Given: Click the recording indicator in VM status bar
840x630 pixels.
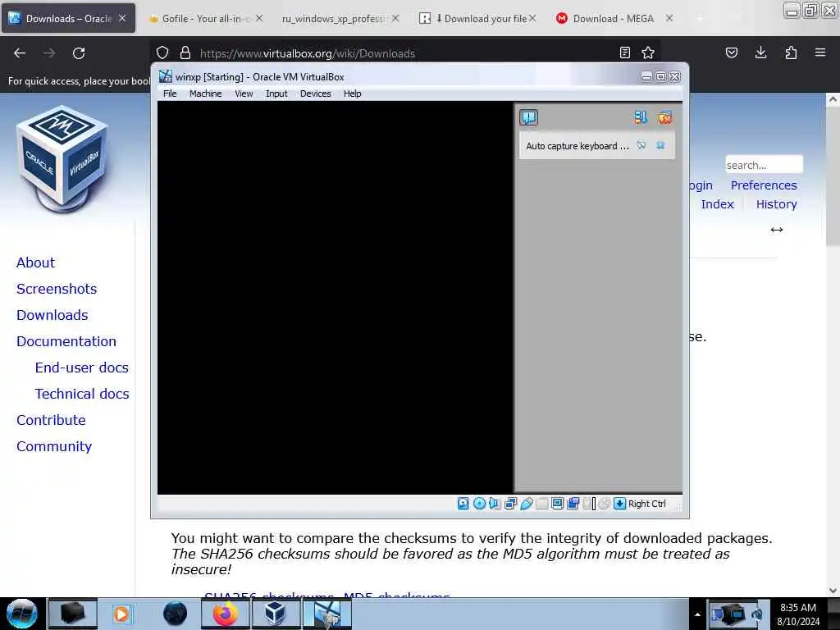Looking at the screenshot, I should 573,504.
